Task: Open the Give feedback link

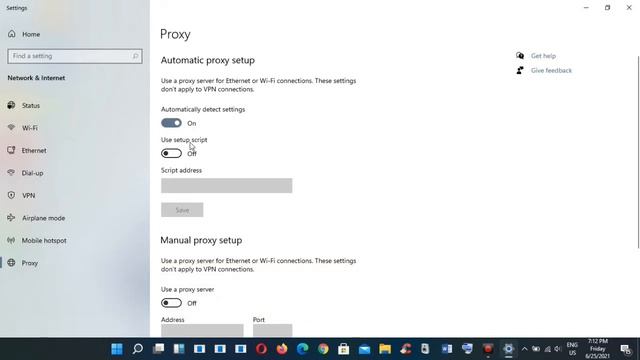Action: pos(551,71)
